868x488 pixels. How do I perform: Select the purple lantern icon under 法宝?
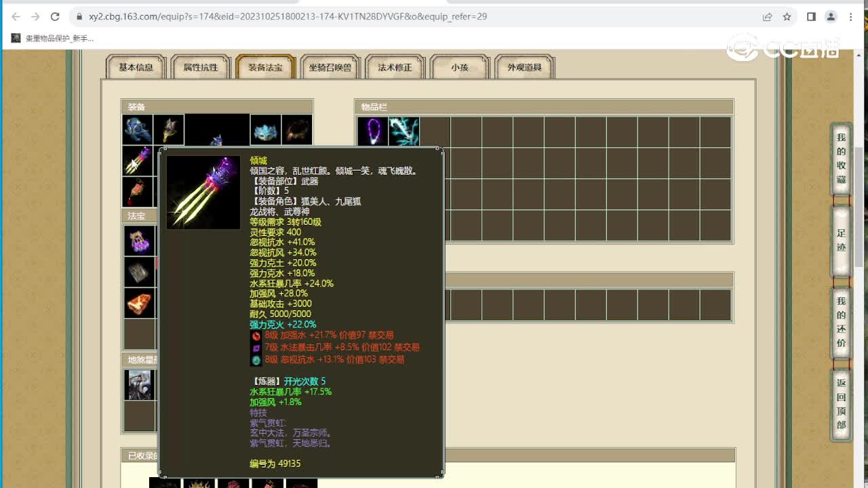pos(139,241)
